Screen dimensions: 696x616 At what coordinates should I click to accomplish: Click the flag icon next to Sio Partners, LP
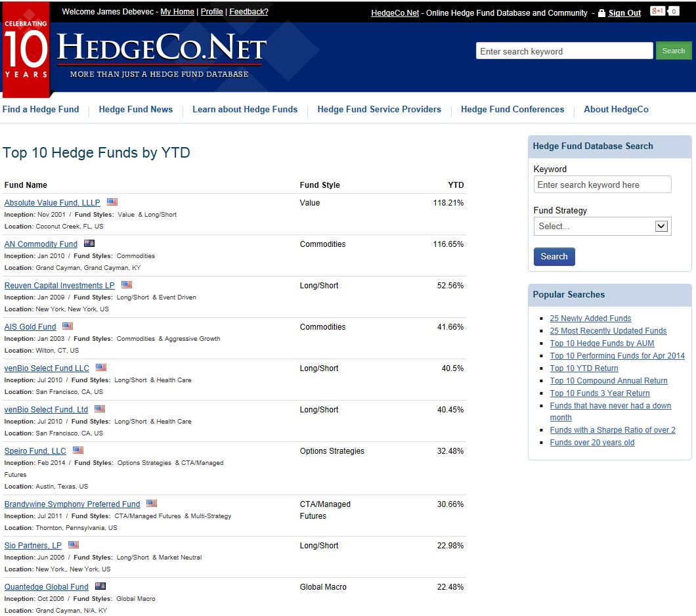click(x=74, y=544)
